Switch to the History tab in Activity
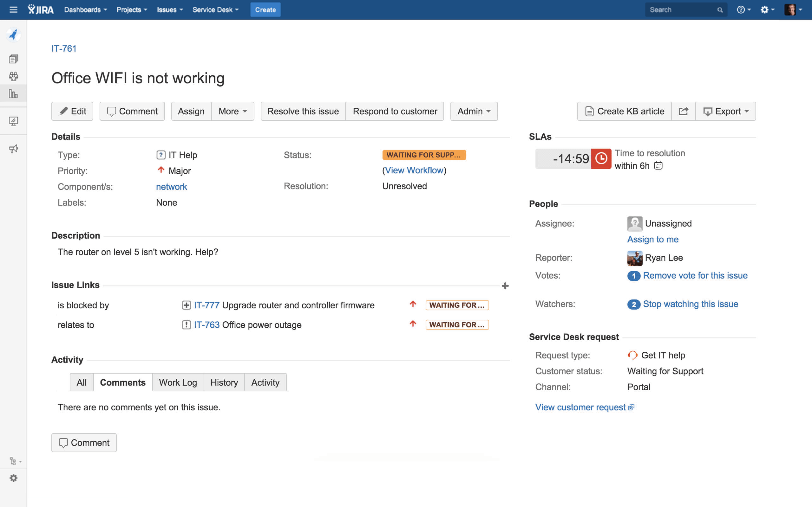The image size is (812, 507). [x=224, y=382]
